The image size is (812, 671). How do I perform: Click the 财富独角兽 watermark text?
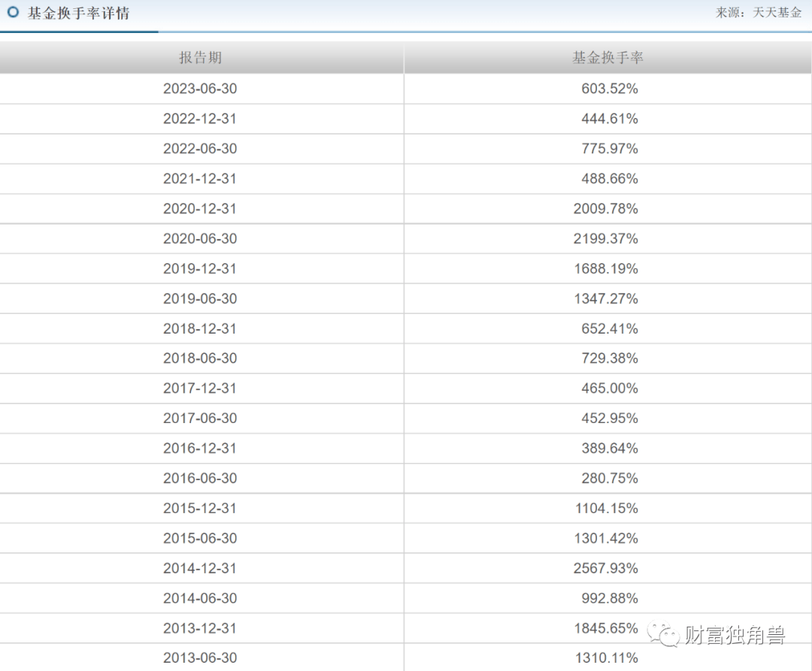[x=735, y=636]
